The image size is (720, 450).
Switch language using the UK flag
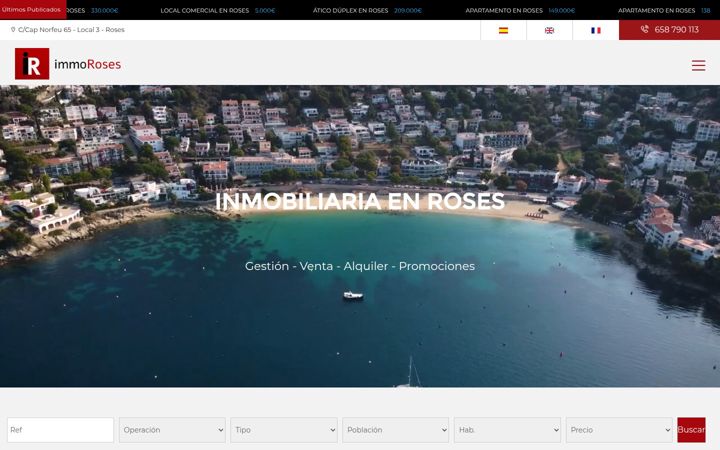tap(549, 30)
